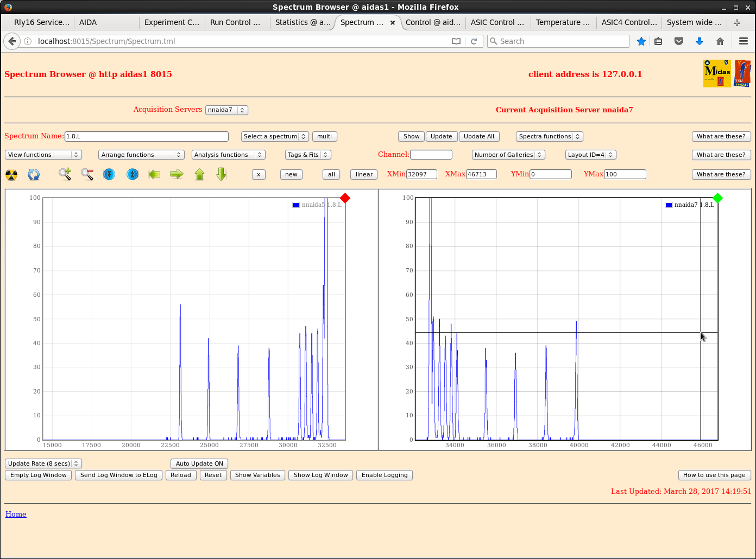Zoom out with the magnifier minus icon
This screenshot has height=559, width=756.
pos(87,174)
